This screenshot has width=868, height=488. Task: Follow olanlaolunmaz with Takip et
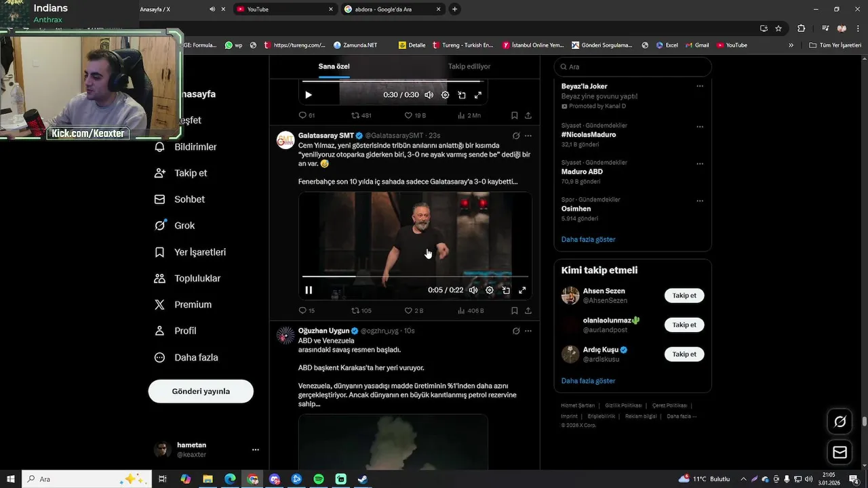click(x=684, y=325)
